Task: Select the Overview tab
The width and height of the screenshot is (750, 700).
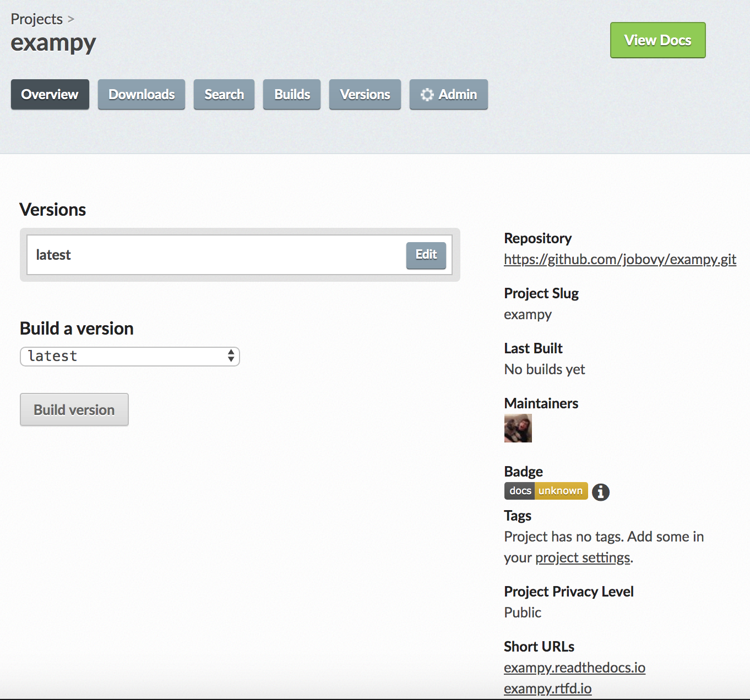Action: pyautogui.click(x=50, y=94)
